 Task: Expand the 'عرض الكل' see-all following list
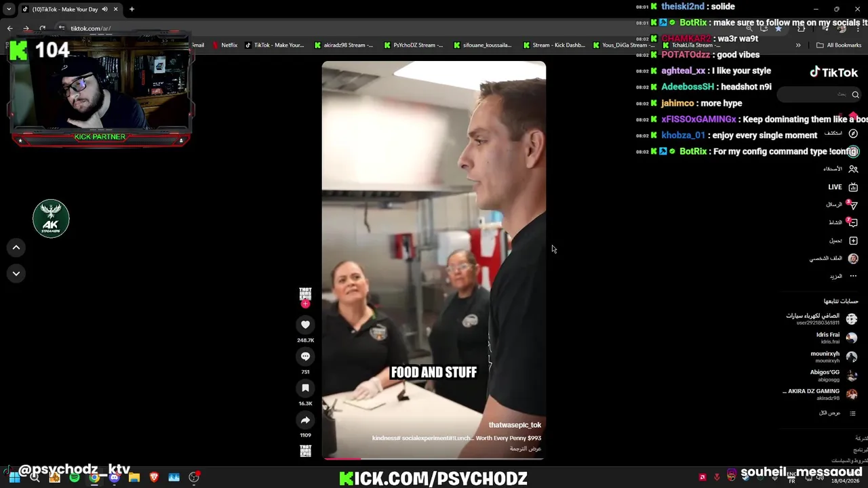click(837, 413)
